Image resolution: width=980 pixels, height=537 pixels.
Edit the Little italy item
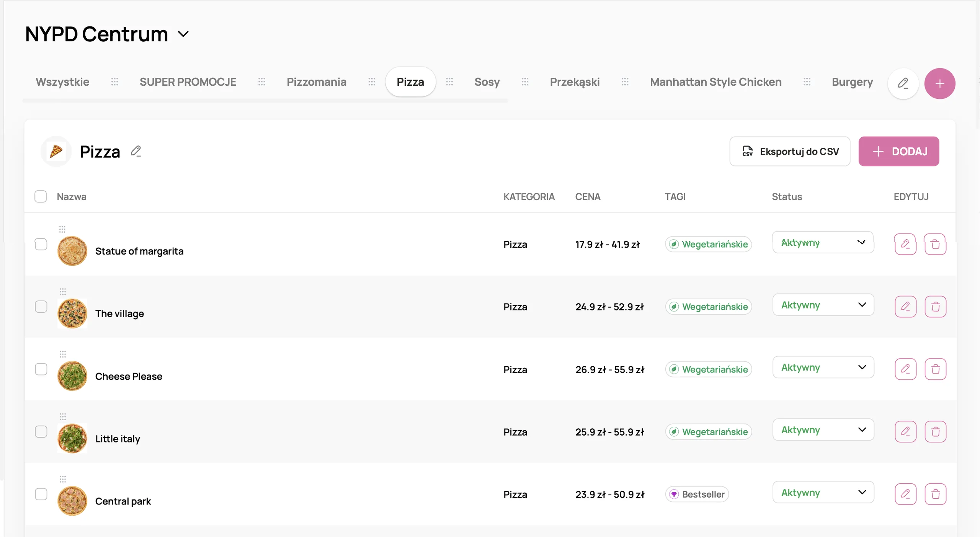click(905, 431)
